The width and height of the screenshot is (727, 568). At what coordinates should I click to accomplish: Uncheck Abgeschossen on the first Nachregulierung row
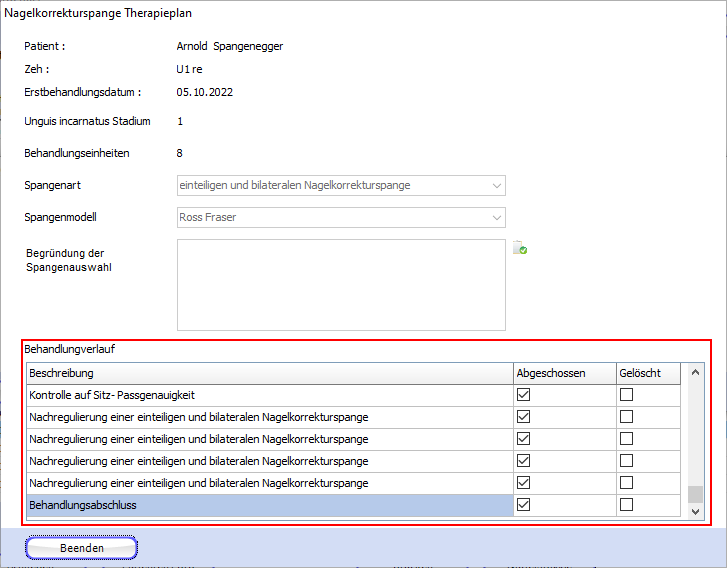[523, 417]
